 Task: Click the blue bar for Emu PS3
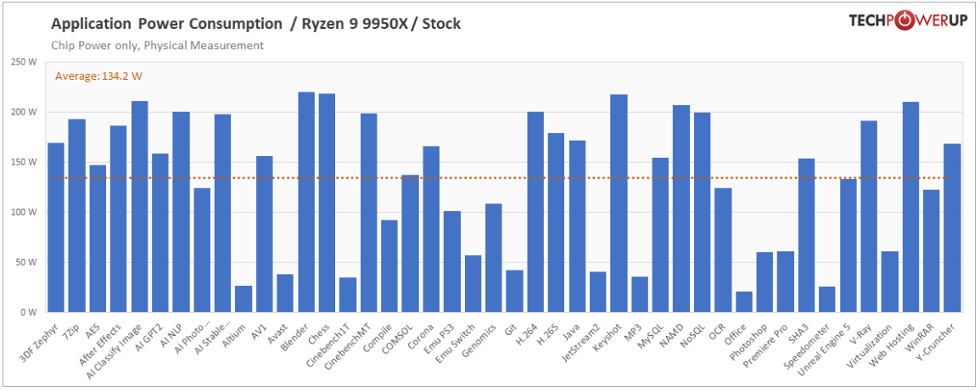(452, 262)
